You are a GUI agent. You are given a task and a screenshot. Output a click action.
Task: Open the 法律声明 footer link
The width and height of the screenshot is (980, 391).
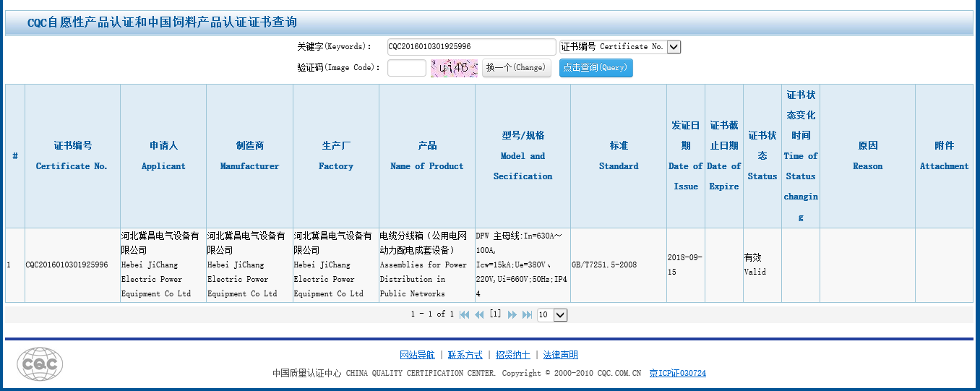coord(560,355)
